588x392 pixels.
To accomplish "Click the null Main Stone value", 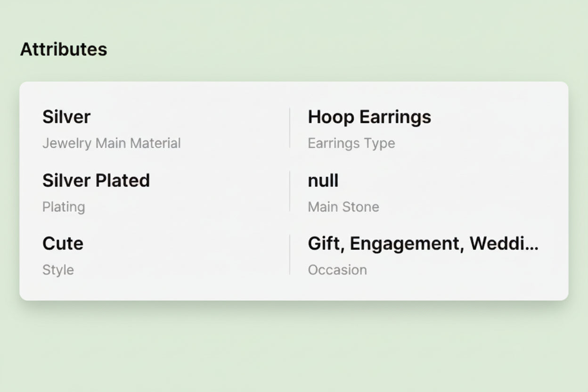I will click(322, 180).
